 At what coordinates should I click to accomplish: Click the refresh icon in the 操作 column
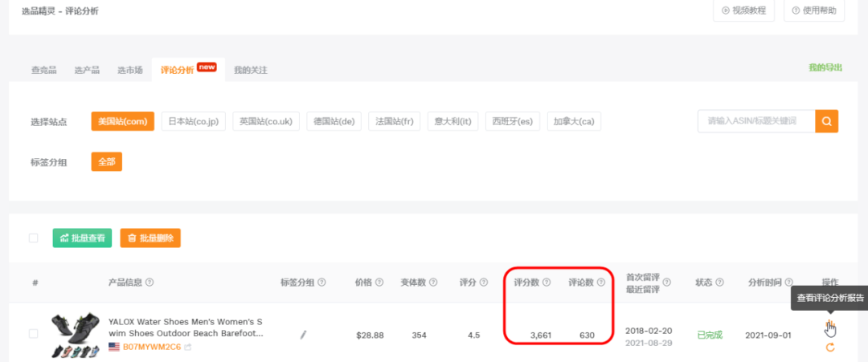click(x=830, y=348)
